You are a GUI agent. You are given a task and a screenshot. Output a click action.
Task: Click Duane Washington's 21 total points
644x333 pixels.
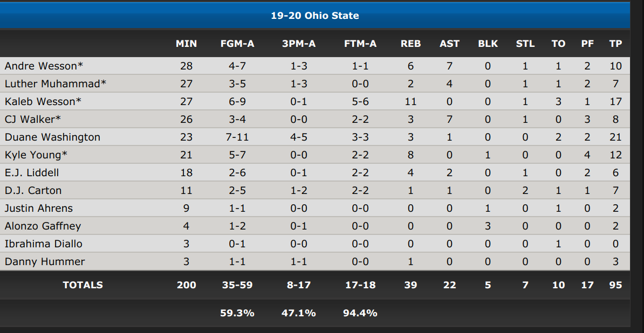point(615,137)
